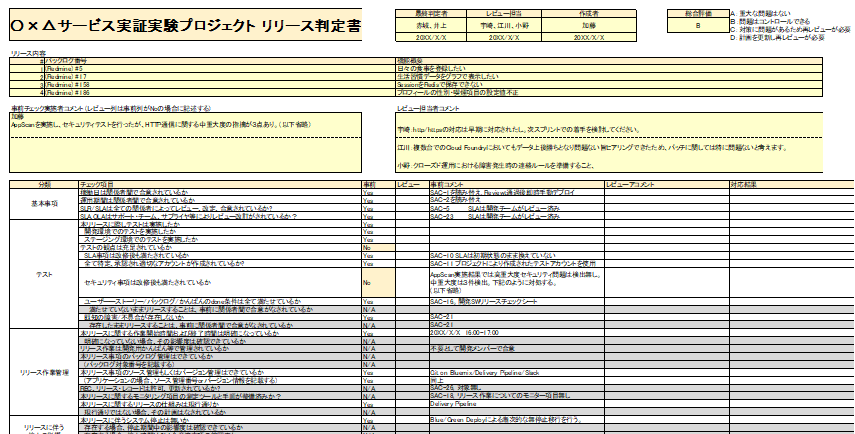Click the レビュー担当 header cell
Viewport: 855px width, 434px height.
(504, 13)
